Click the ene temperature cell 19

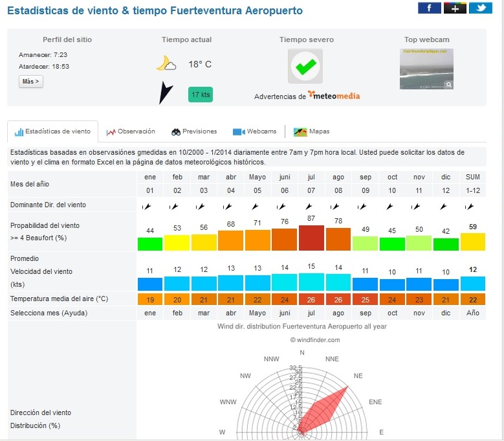pyautogui.click(x=150, y=300)
